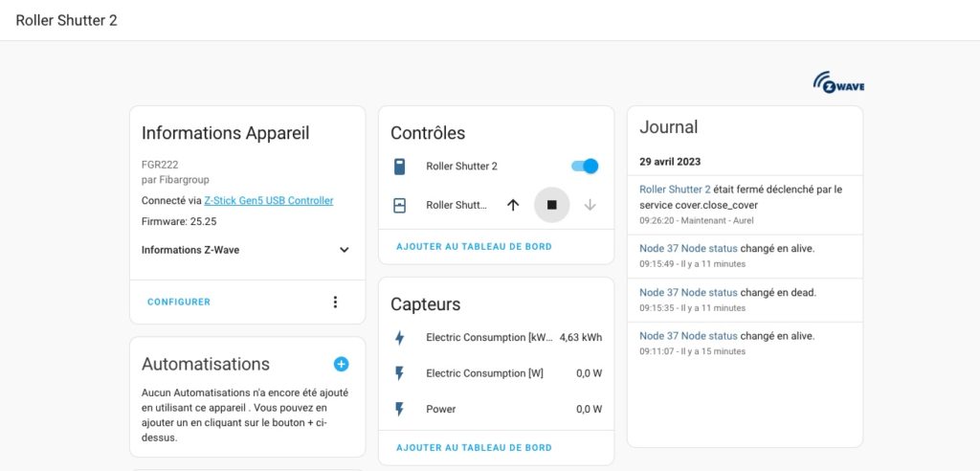Open the three-dot device menu
The image size is (980, 471).
(x=335, y=302)
